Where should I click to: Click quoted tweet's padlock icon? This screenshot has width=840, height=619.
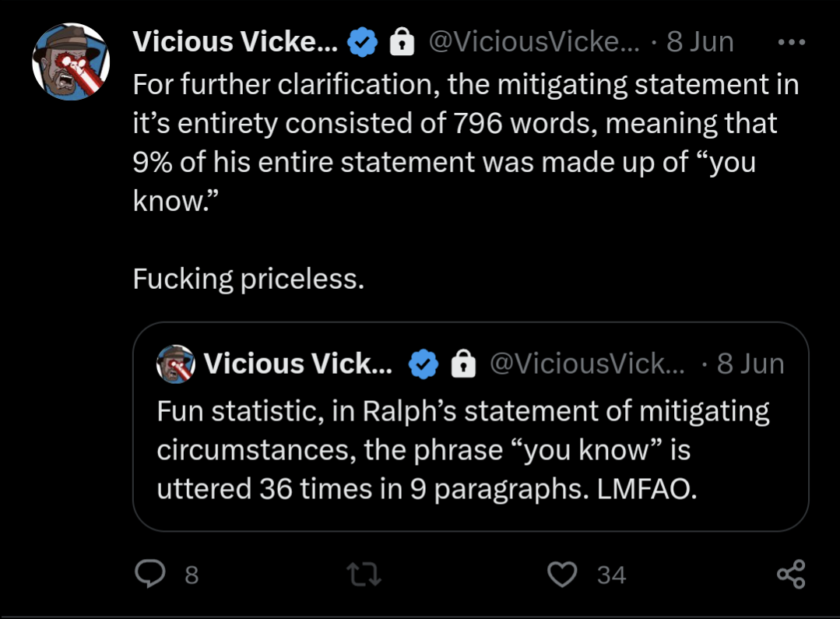(x=463, y=364)
